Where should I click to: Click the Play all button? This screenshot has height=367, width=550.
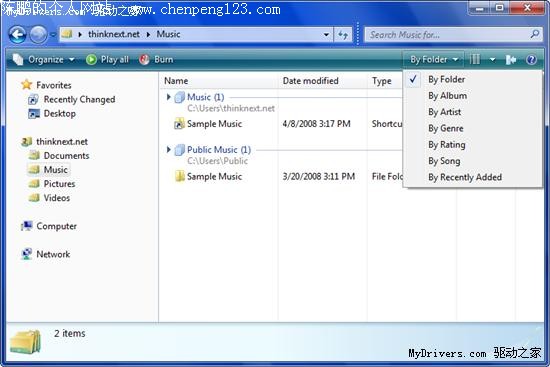(107, 60)
